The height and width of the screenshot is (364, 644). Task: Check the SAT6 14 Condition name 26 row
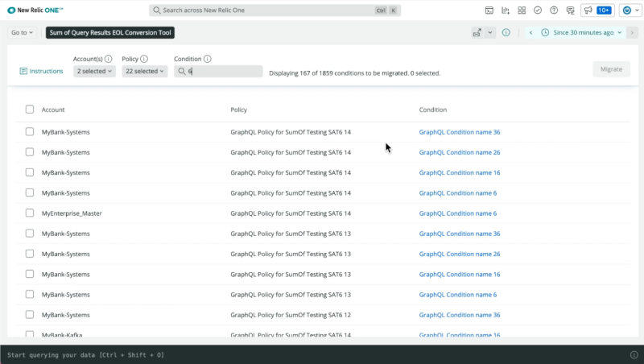coord(30,152)
